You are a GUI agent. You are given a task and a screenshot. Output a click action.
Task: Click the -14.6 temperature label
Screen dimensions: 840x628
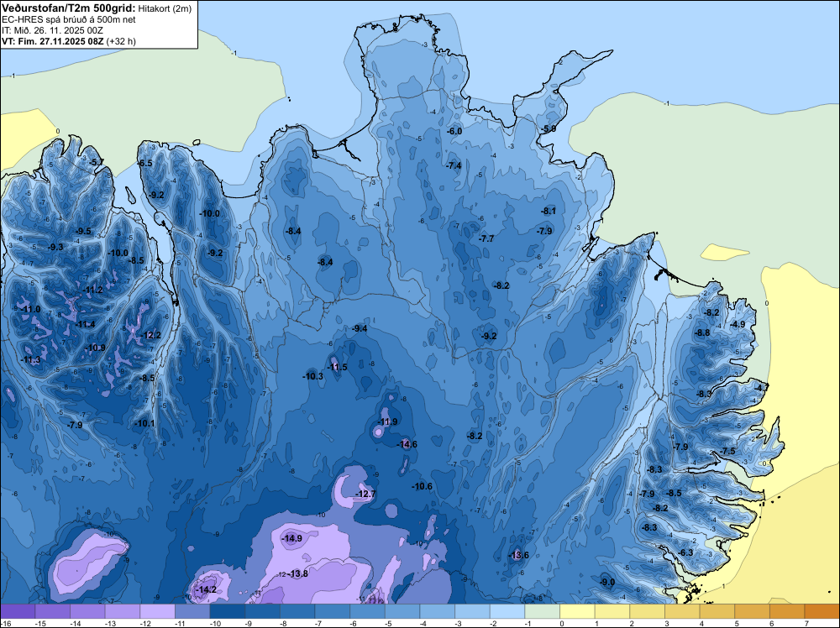(407, 444)
